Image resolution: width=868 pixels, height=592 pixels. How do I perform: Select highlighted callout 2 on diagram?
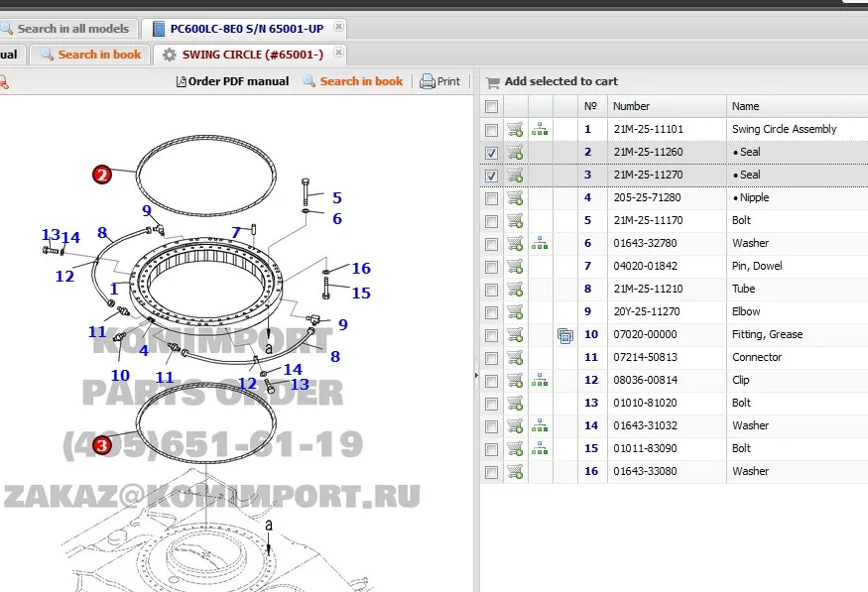(x=102, y=175)
